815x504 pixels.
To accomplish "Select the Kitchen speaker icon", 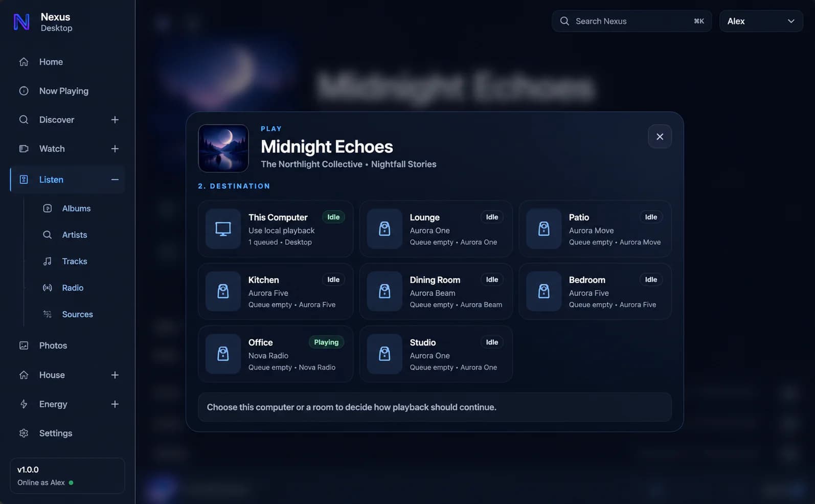I will [223, 291].
